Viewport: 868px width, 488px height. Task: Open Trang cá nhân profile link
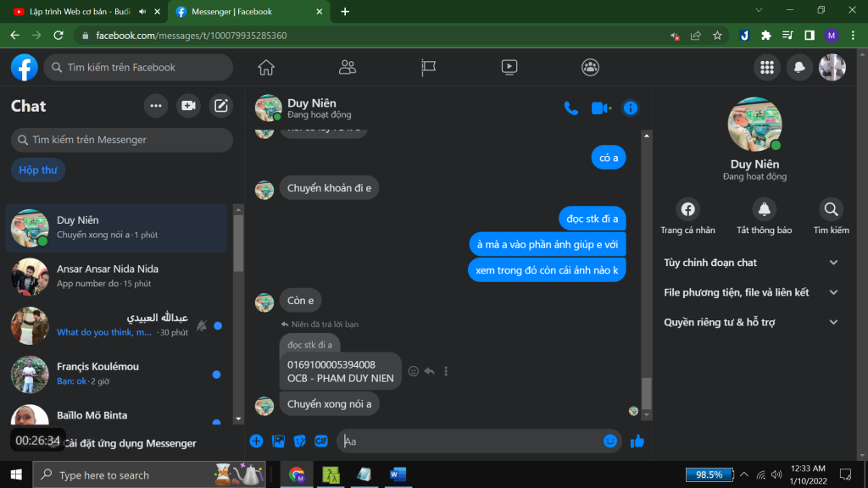coord(687,208)
